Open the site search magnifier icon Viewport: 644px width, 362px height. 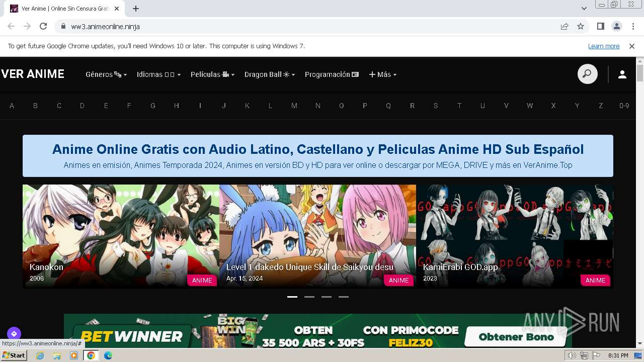(587, 74)
